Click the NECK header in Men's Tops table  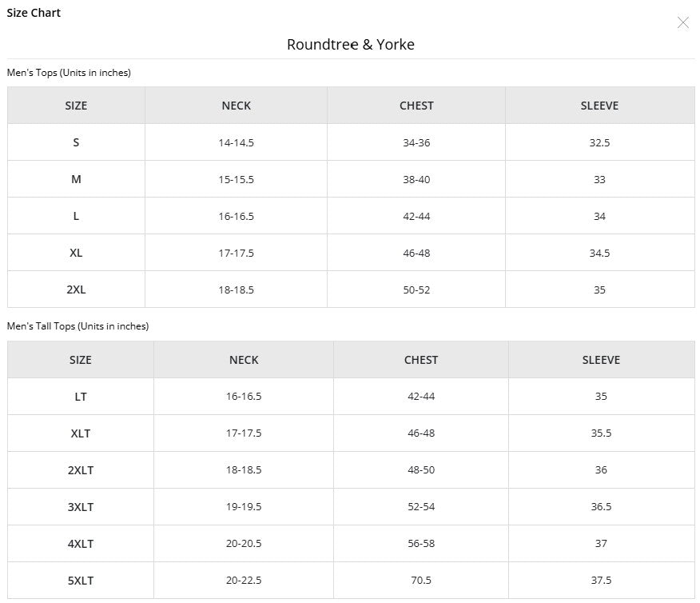click(x=237, y=106)
